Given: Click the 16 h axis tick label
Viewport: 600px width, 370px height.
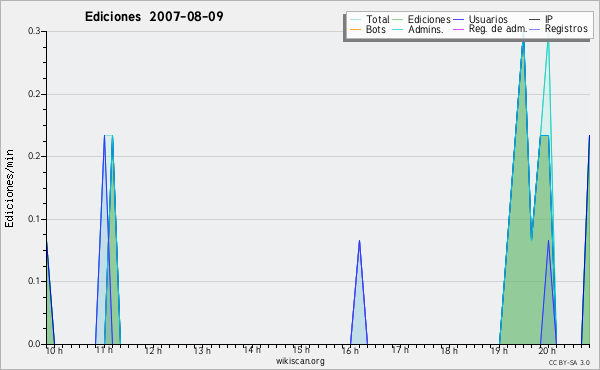Looking at the screenshot, I should (x=350, y=350).
